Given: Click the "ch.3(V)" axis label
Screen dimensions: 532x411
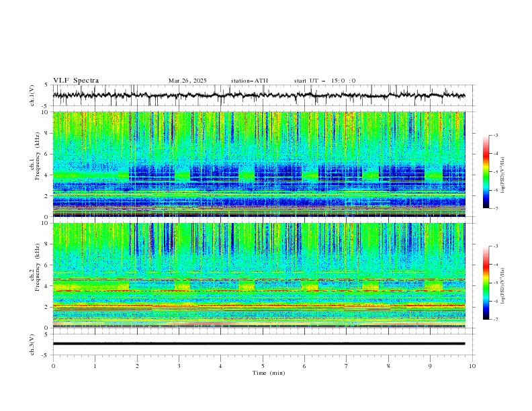Looking at the screenshot, I should click(x=32, y=345).
